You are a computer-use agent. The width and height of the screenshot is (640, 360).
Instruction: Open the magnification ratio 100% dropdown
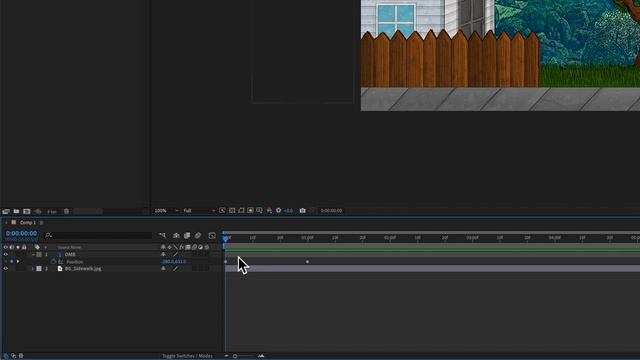pyautogui.click(x=166, y=211)
